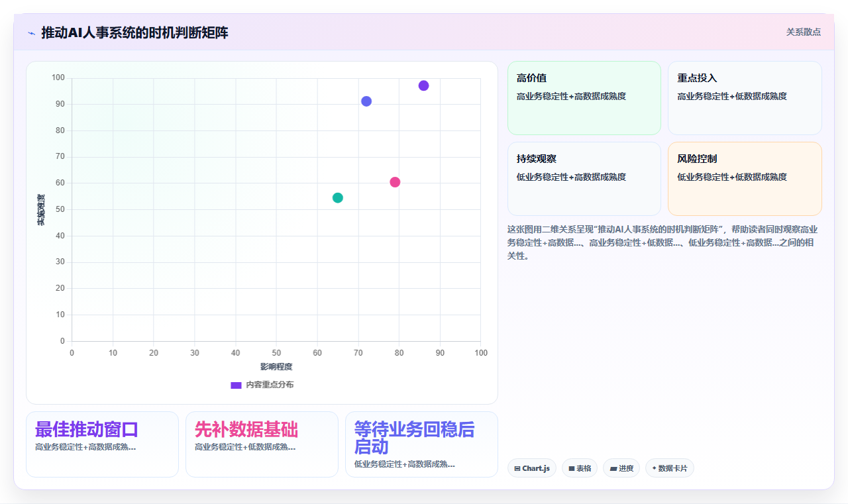Click the 表格 tag
This screenshot has height=504, width=848.
click(x=580, y=468)
